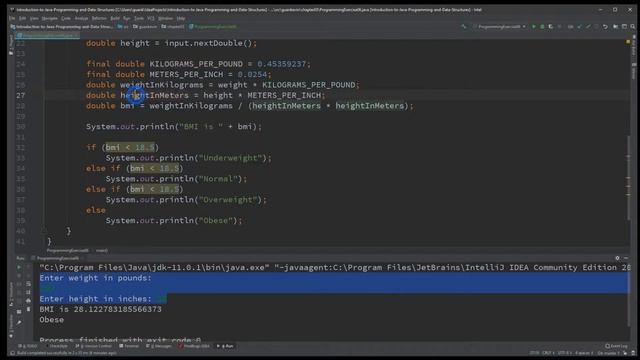Open the Build menu
Image resolution: width=640 pixels, height=360 pixels.
pyautogui.click(x=115, y=18)
